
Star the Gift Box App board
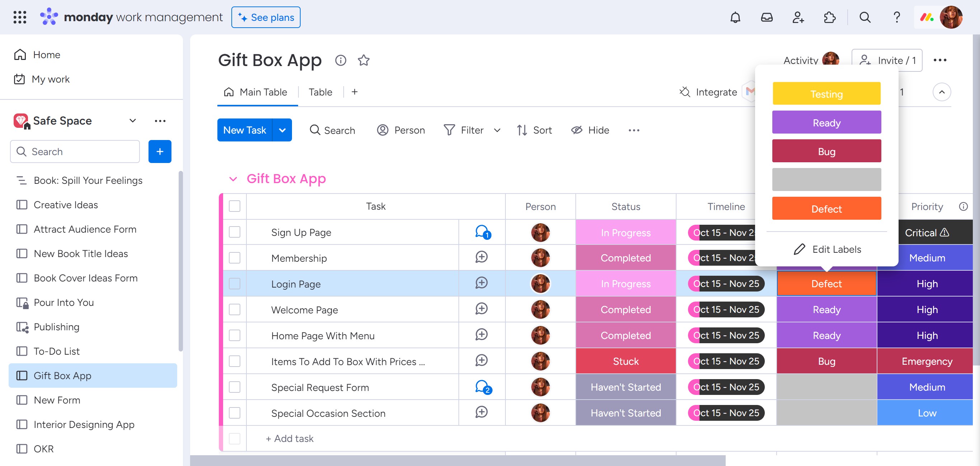pos(363,60)
